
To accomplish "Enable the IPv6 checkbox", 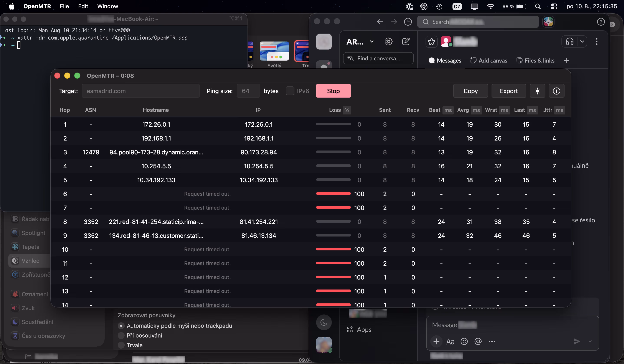I will (290, 91).
